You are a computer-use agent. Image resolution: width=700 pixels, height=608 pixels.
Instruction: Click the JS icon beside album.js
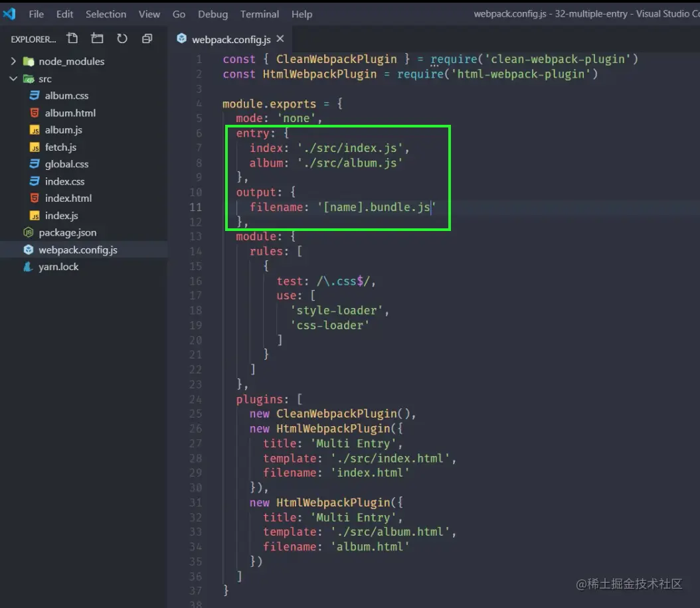click(35, 130)
